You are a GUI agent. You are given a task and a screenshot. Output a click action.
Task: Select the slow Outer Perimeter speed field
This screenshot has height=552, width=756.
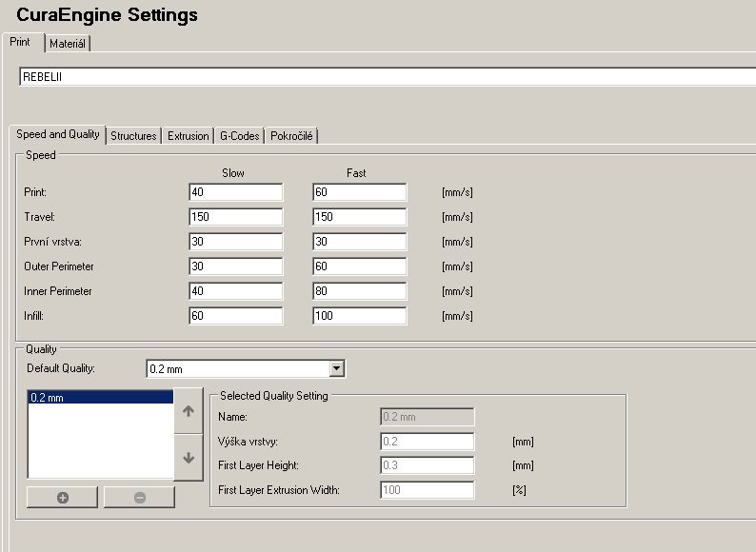click(x=235, y=266)
